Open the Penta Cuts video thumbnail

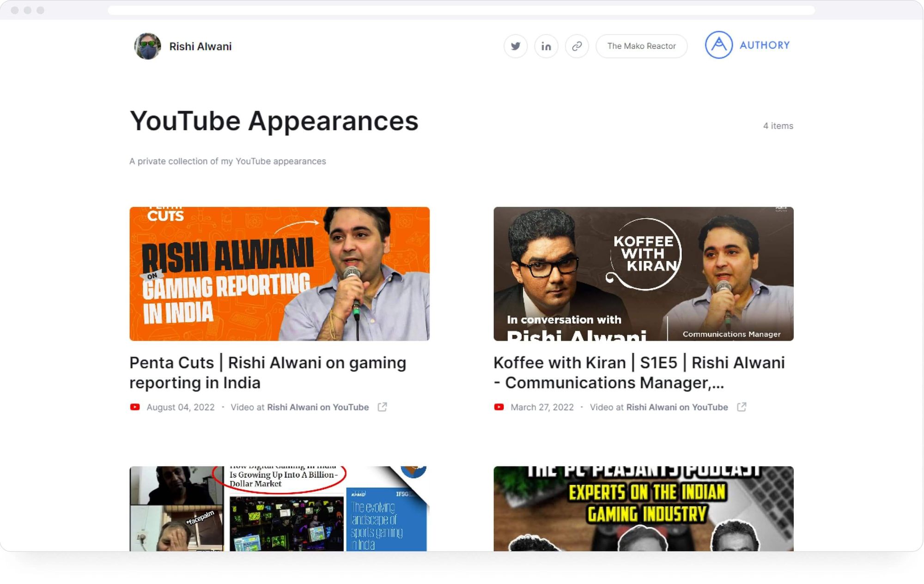point(280,274)
